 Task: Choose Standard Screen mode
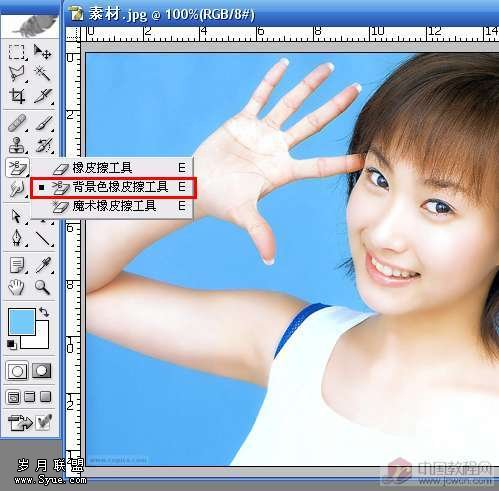(13, 397)
